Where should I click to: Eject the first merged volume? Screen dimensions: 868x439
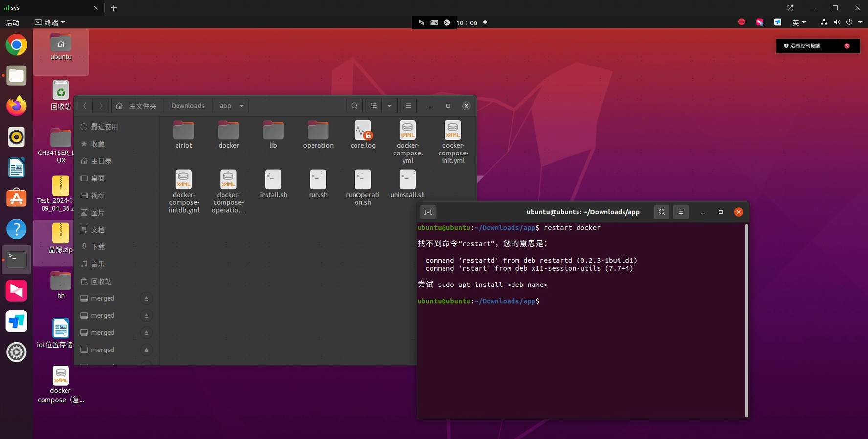(x=146, y=299)
